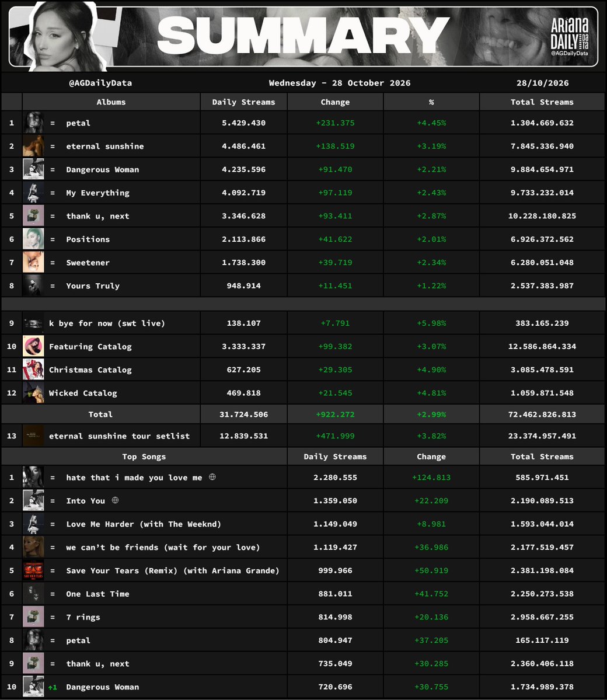
Task: Select the eternal sunshine tour setlist thumbnail
Action: point(33,436)
